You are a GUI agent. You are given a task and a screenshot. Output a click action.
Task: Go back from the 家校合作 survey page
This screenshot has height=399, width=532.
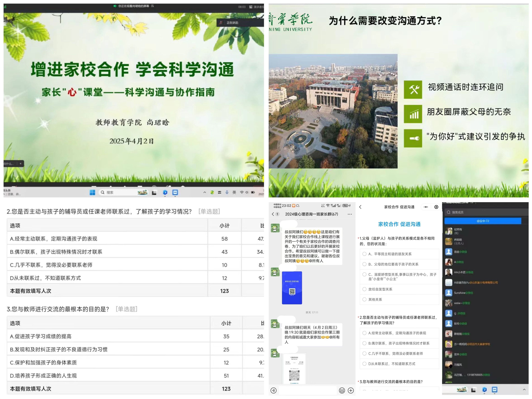[x=360, y=207]
